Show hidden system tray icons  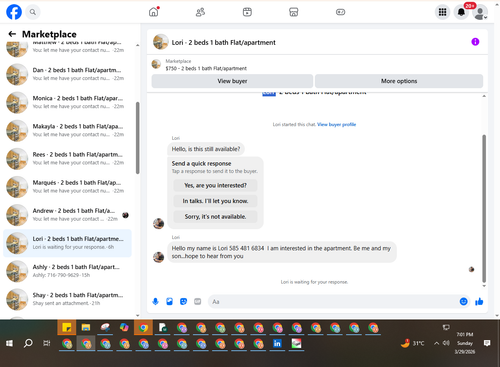pos(436,343)
